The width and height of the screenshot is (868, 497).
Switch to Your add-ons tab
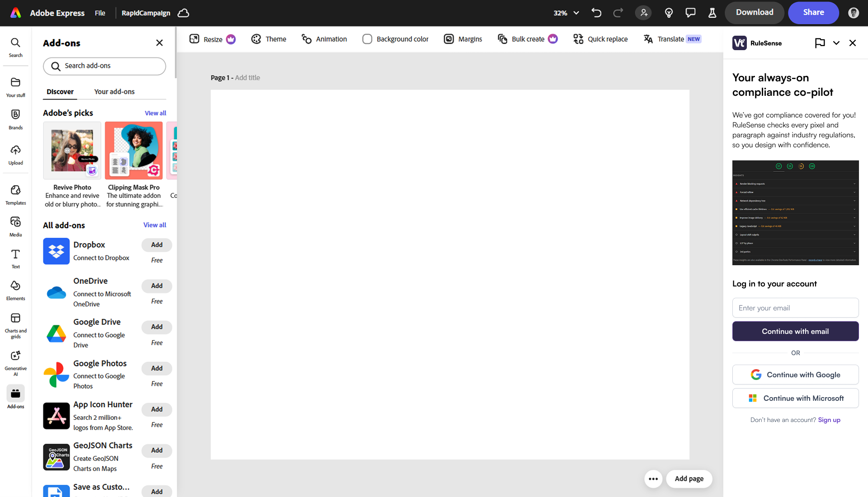pos(114,92)
